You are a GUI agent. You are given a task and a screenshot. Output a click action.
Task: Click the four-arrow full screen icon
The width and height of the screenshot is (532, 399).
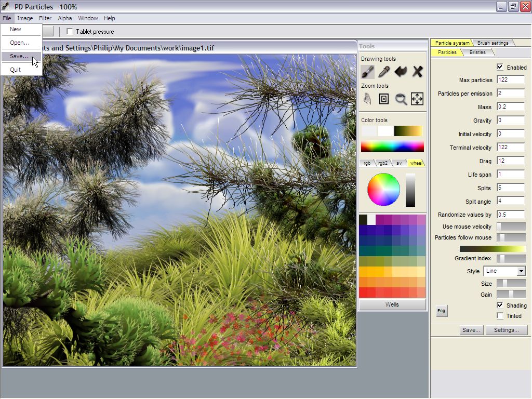click(x=417, y=99)
